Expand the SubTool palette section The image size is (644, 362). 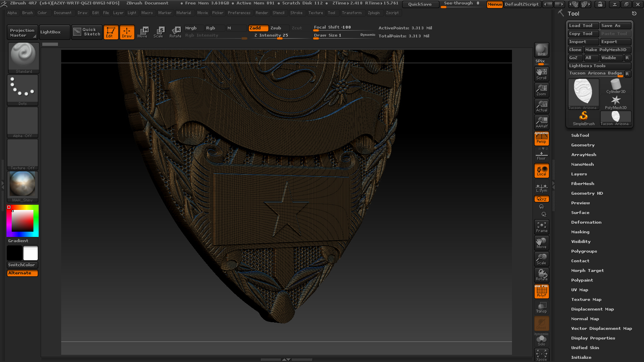pyautogui.click(x=580, y=136)
